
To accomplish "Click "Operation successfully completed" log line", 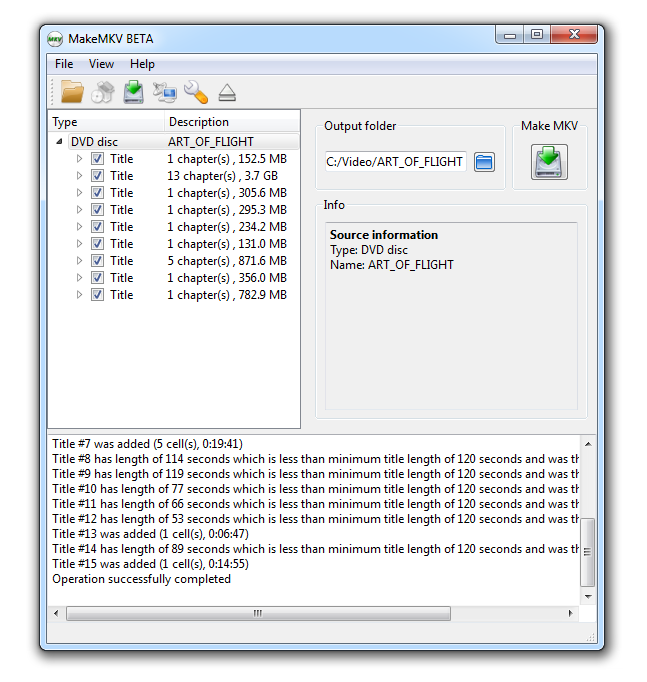I will pos(141,579).
